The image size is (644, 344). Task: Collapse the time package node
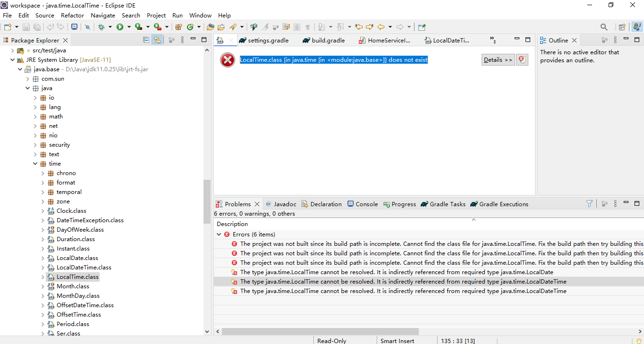(35, 163)
